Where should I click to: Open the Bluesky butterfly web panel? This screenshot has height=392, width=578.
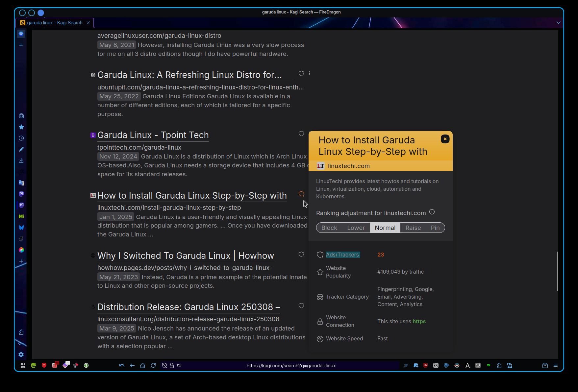pos(21,228)
